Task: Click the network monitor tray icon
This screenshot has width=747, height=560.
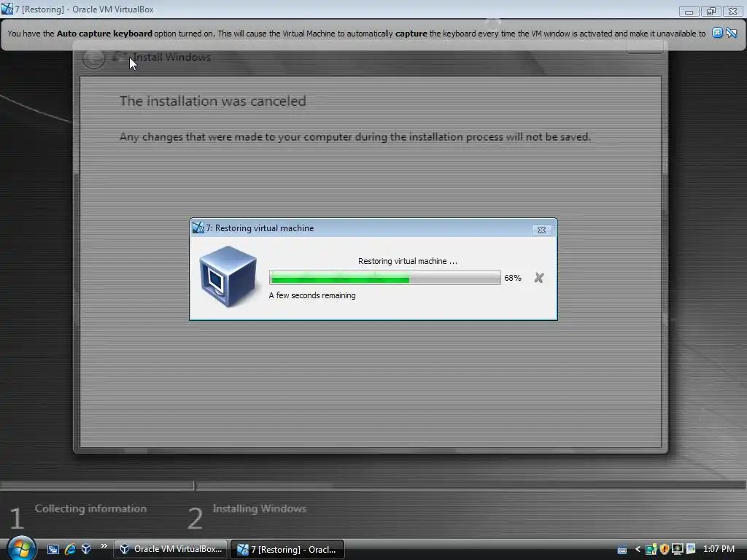Action: (677, 549)
